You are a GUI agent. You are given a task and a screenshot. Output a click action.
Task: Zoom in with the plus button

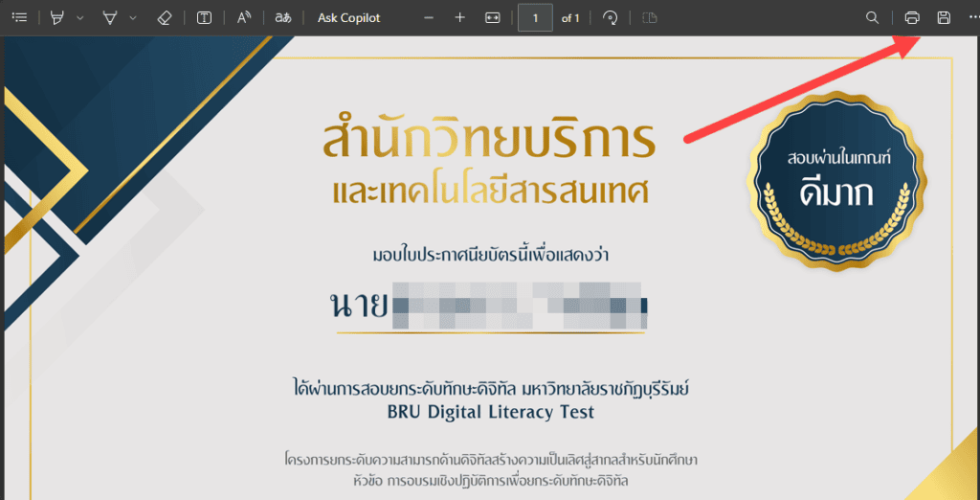click(x=460, y=18)
